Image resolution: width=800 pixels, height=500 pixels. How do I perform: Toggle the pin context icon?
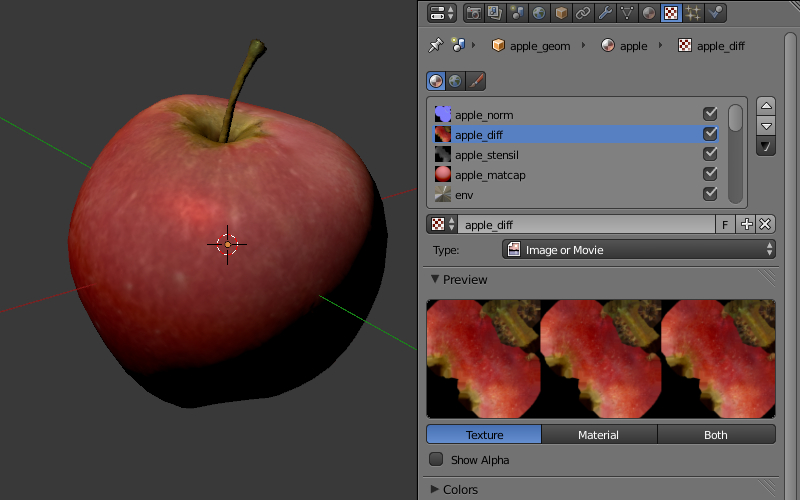click(435, 45)
